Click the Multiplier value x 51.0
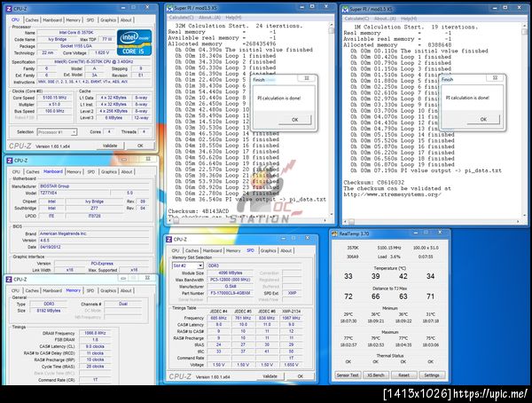The width and height of the screenshot is (532, 403). click(54, 105)
